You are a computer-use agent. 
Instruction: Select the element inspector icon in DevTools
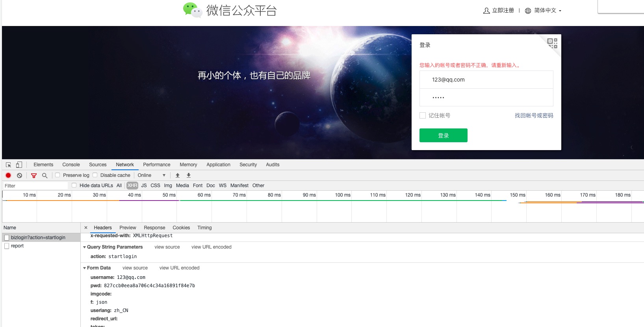[8, 165]
